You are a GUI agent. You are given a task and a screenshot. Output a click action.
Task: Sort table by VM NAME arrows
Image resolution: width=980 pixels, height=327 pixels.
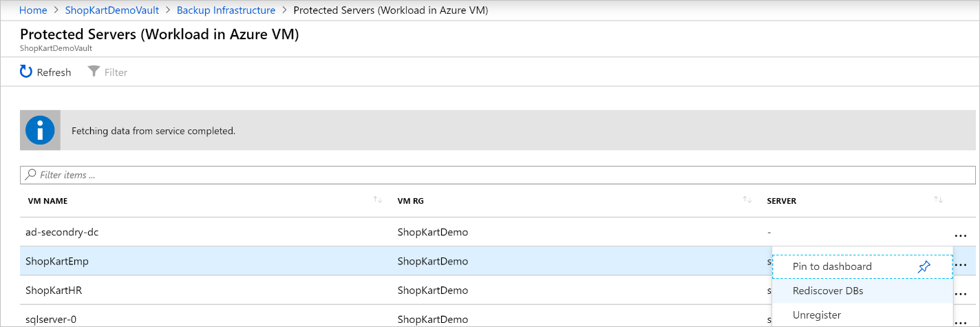pos(377,200)
